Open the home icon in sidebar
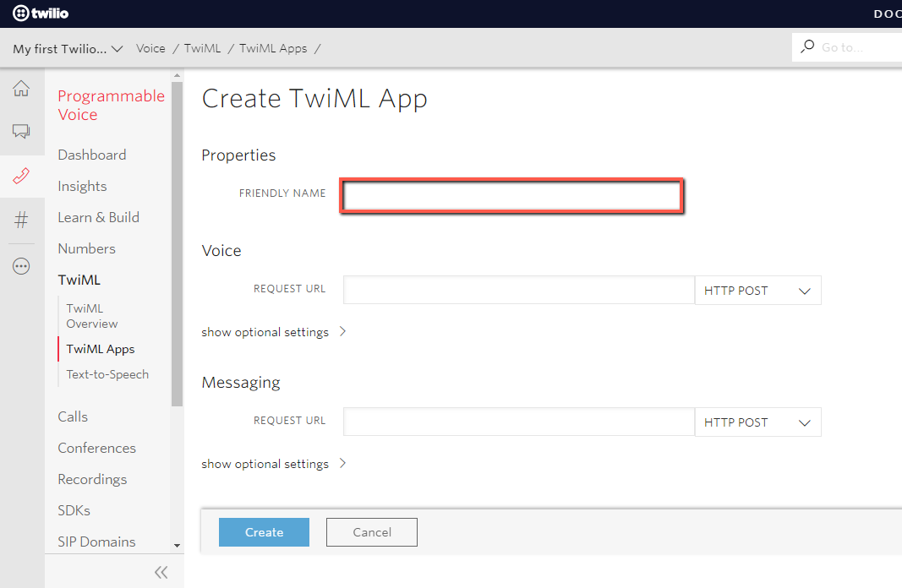The image size is (902, 588). (x=21, y=88)
